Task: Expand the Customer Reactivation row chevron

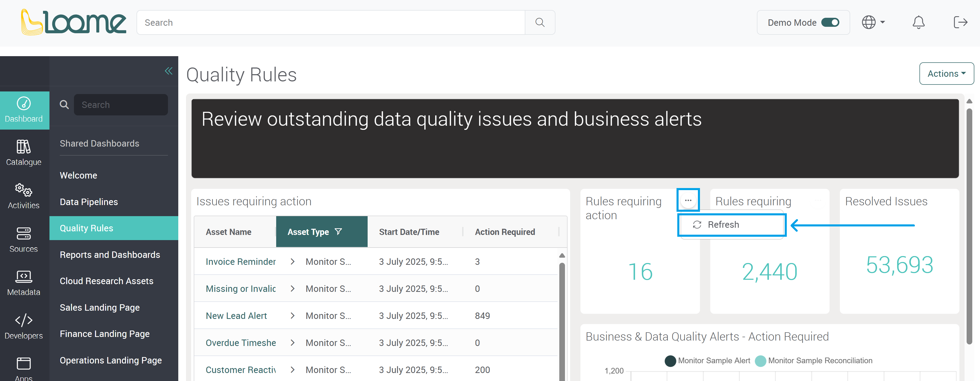Action: pos(293,370)
